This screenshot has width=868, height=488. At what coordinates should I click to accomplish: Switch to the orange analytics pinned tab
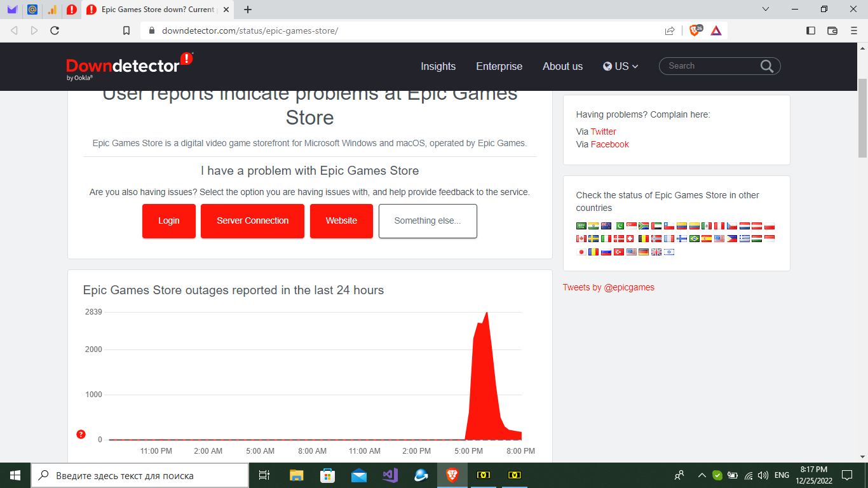52,10
